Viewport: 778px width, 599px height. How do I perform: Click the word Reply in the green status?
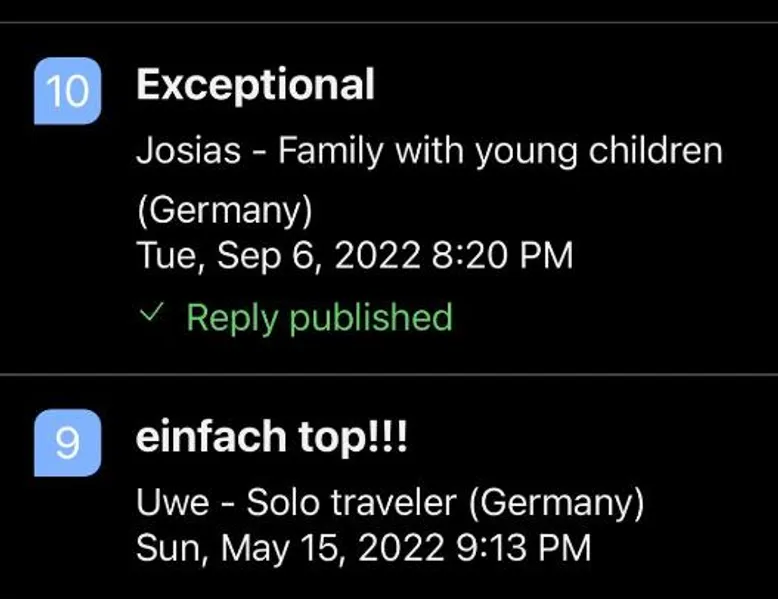pos(232,319)
